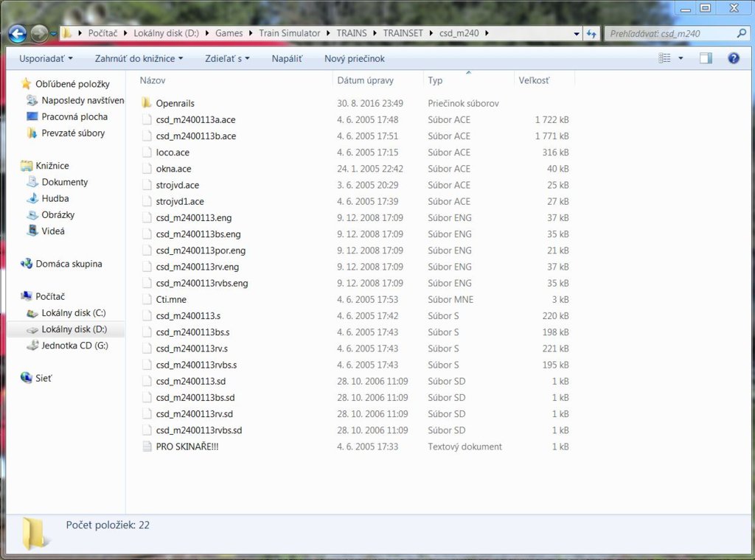Click the Help question mark icon

pyautogui.click(x=733, y=58)
